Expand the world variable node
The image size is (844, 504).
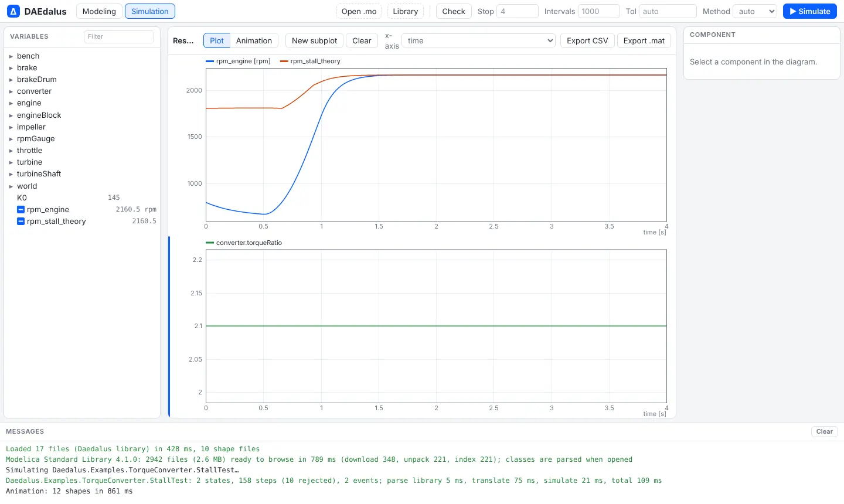click(x=11, y=186)
